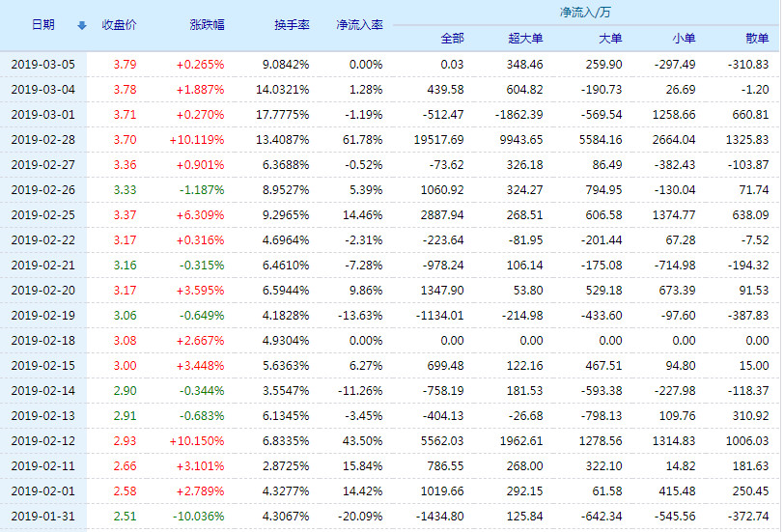Screen dimensions: 784x532
Task: Click date cell 2019-02-28
Action: (x=43, y=139)
